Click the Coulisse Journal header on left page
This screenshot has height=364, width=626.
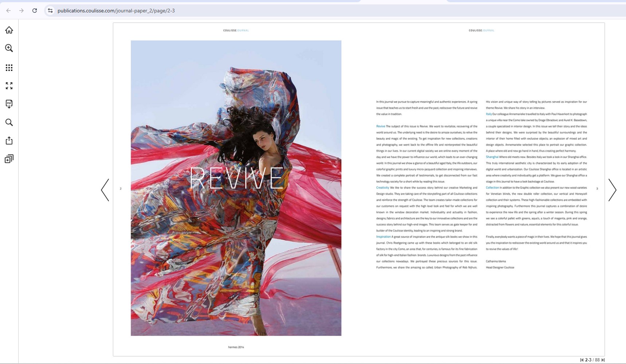pos(236,31)
